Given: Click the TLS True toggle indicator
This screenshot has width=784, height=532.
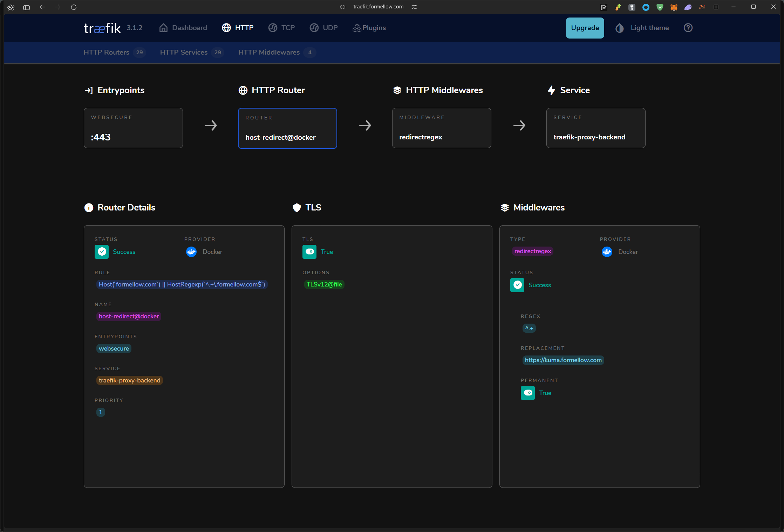Looking at the screenshot, I should [x=309, y=252].
